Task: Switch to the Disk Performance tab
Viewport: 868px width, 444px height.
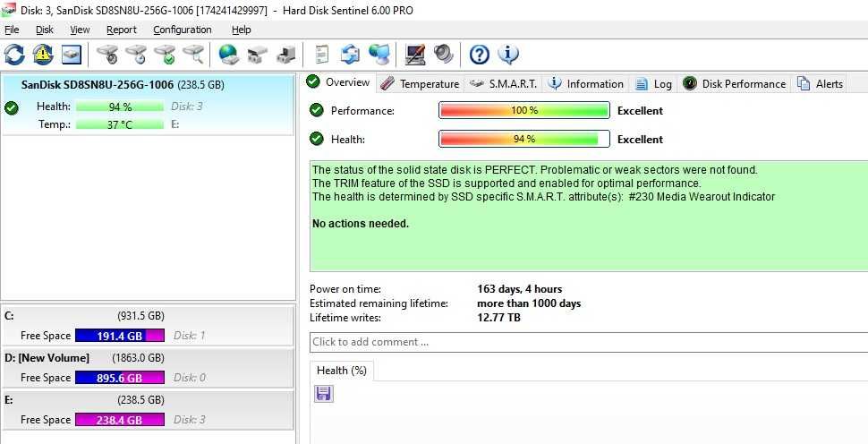Action: [x=734, y=84]
